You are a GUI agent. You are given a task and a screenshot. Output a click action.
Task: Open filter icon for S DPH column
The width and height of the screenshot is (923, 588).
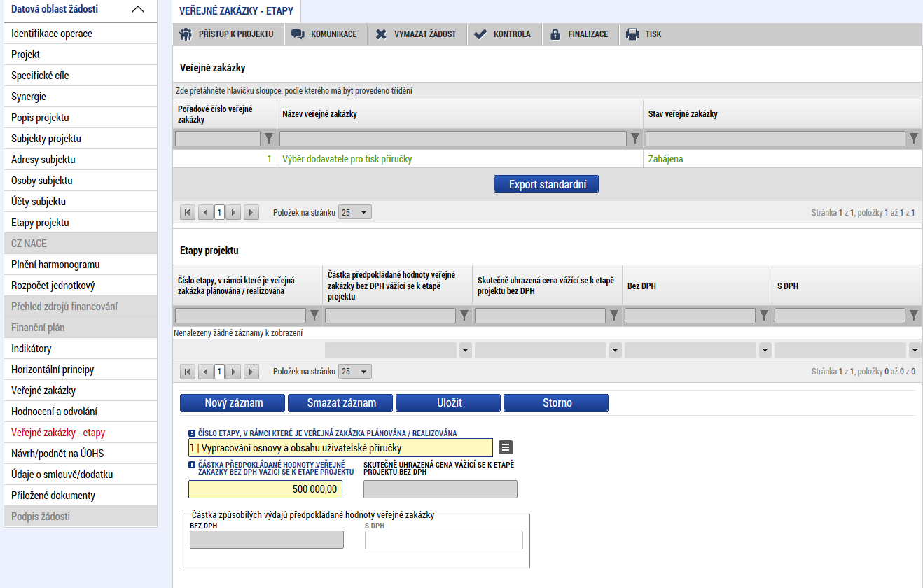(913, 316)
